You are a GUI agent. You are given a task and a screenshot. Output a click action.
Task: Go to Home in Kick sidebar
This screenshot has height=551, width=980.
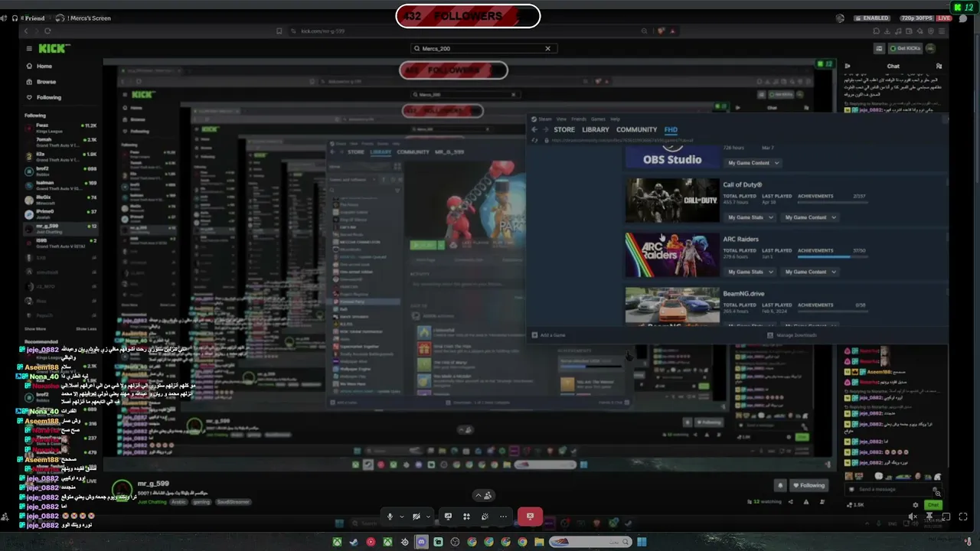coord(44,67)
